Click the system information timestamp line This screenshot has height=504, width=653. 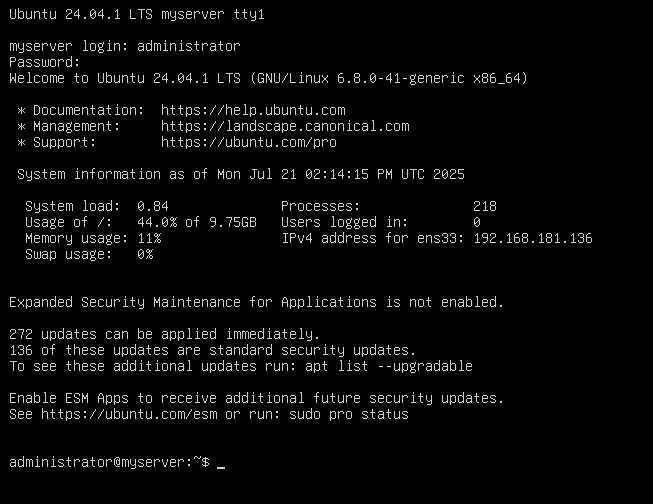(x=241, y=174)
